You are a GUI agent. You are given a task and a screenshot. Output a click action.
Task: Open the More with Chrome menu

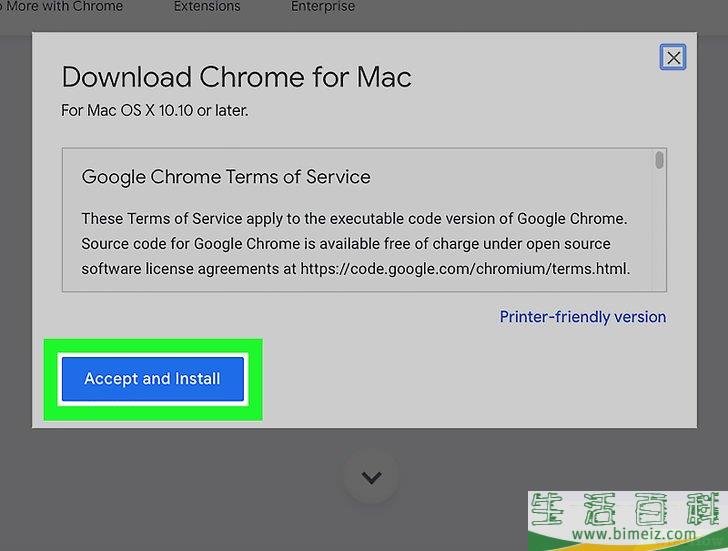pyautogui.click(x=62, y=6)
